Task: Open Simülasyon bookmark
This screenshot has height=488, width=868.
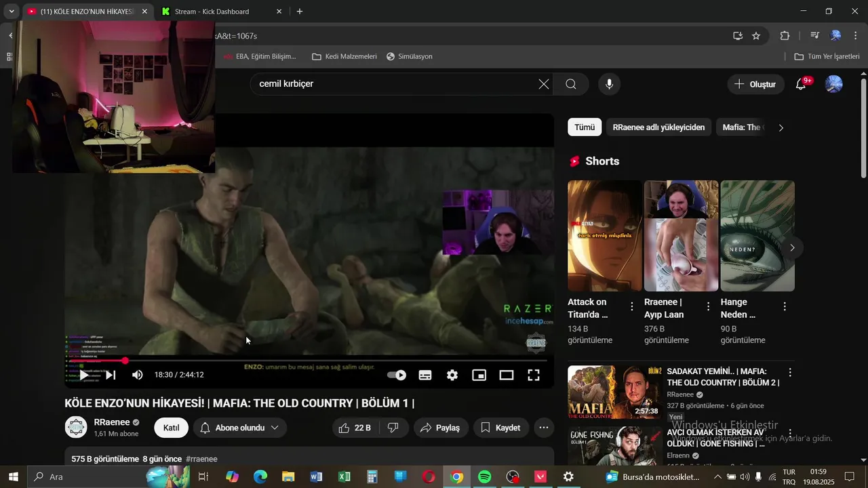Action: point(409,56)
